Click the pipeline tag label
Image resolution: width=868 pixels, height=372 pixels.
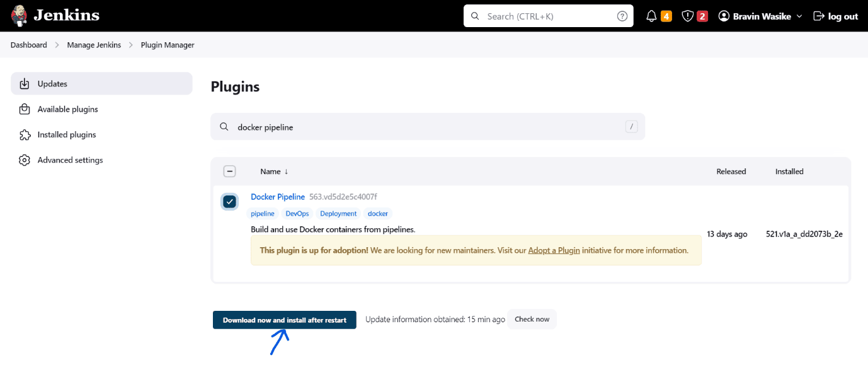[263, 214]
